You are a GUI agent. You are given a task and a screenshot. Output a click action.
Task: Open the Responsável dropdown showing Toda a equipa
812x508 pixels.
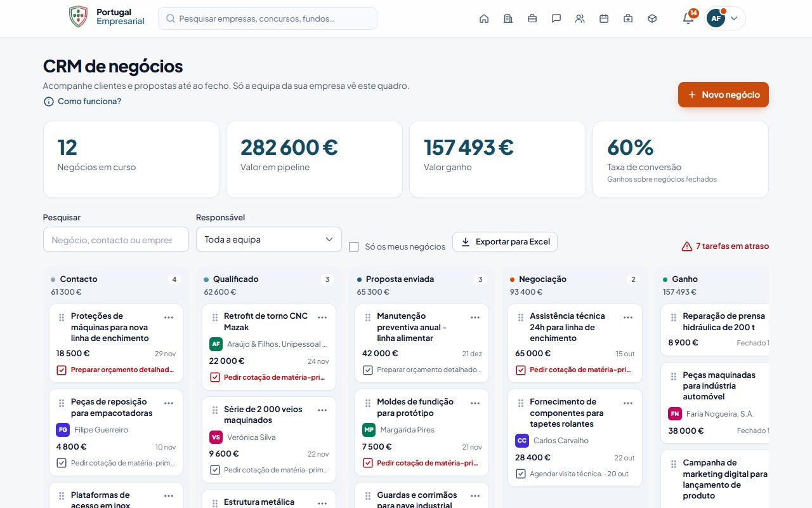pyautogui.click(x=269, y=239)
